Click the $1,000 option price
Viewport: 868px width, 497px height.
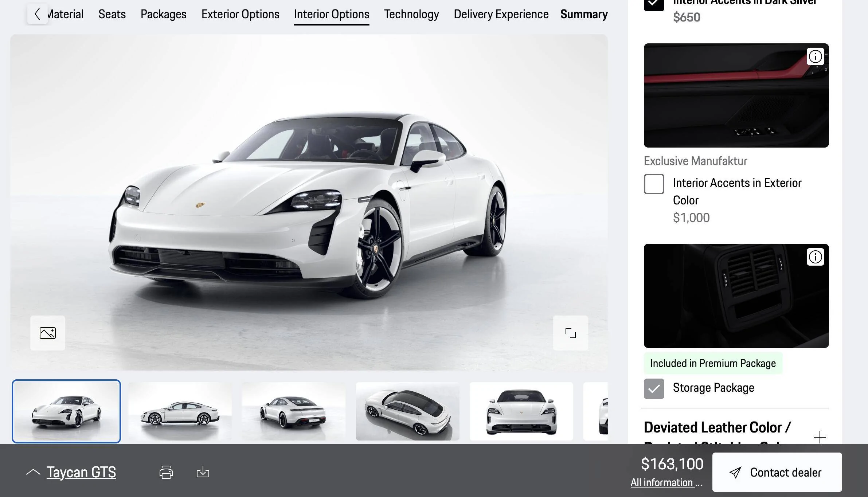coord(691,218)
